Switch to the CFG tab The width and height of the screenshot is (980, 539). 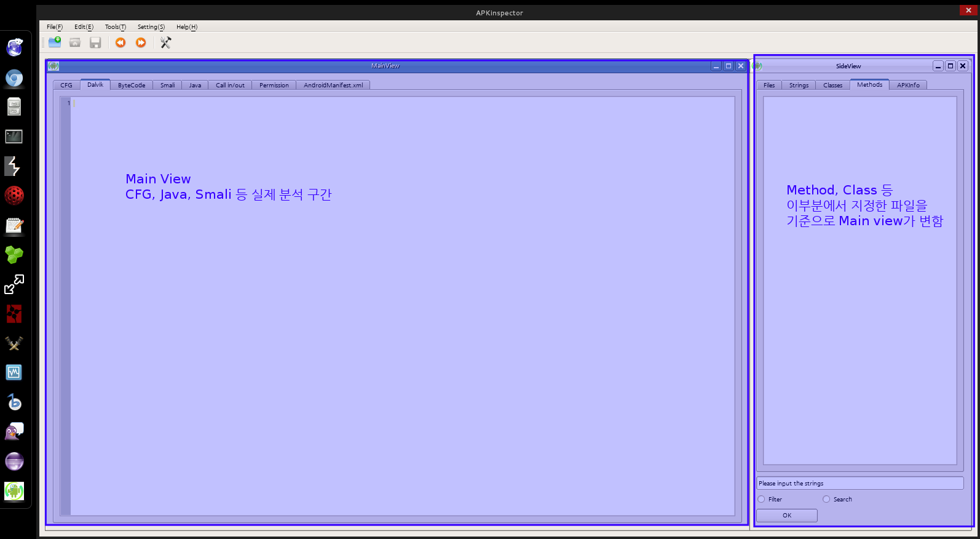[66, 86]
